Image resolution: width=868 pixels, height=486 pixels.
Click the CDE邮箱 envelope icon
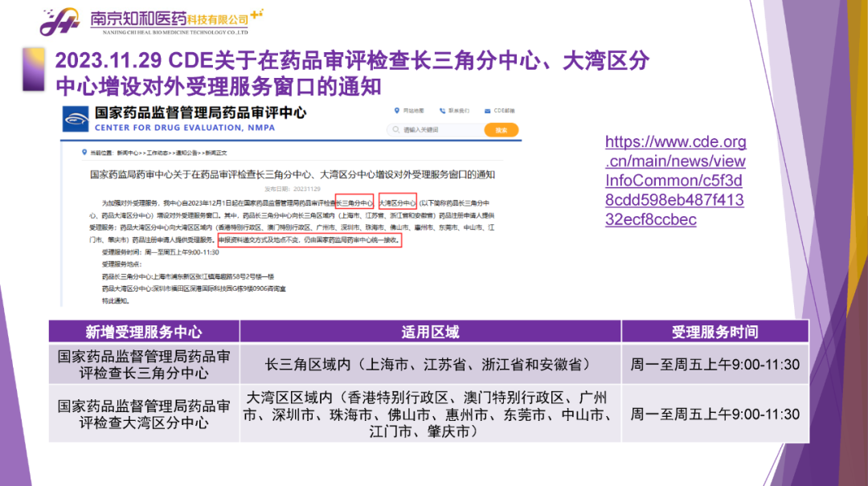point(488,110)
